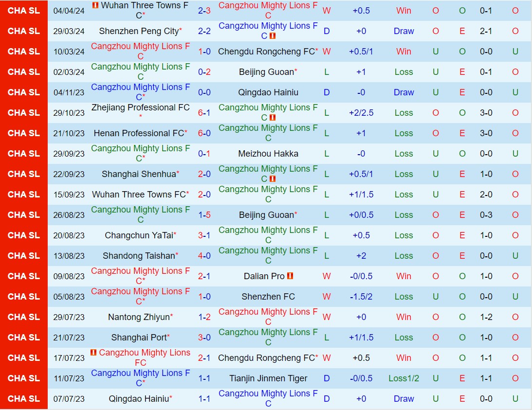Image resolution: width=532 pixels, height=410 pixels.
Task: Click the 3-1 score against Changchun YaTai
Action: (204, 235)
